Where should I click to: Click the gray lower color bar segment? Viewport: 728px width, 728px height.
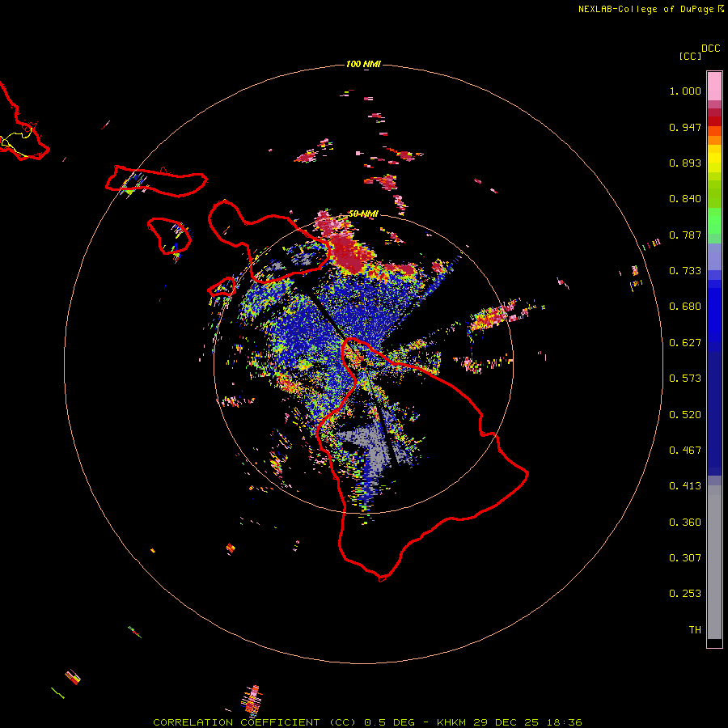pos(714,562)
